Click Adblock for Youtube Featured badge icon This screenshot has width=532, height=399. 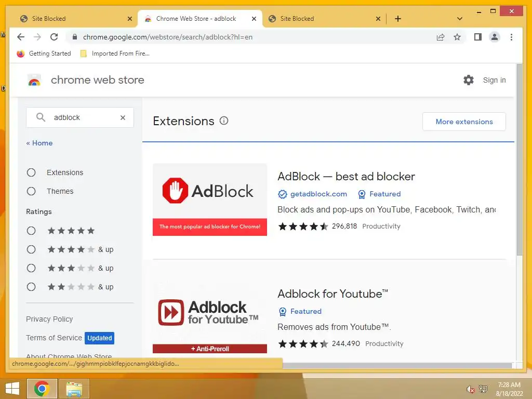[282, 312]
